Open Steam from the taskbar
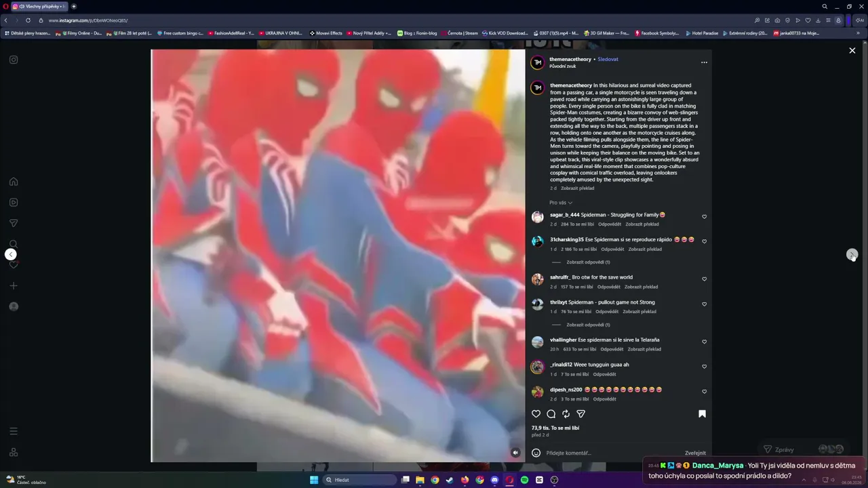 (450, 480)
